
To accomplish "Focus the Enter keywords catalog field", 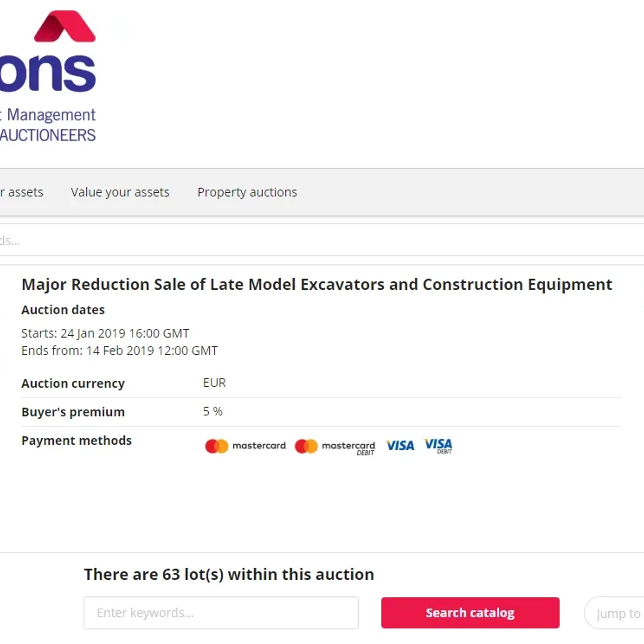I will (x=221, y=613).
